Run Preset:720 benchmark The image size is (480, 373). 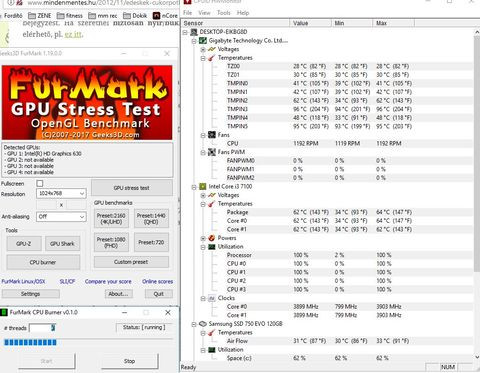(x=151, y=242)
